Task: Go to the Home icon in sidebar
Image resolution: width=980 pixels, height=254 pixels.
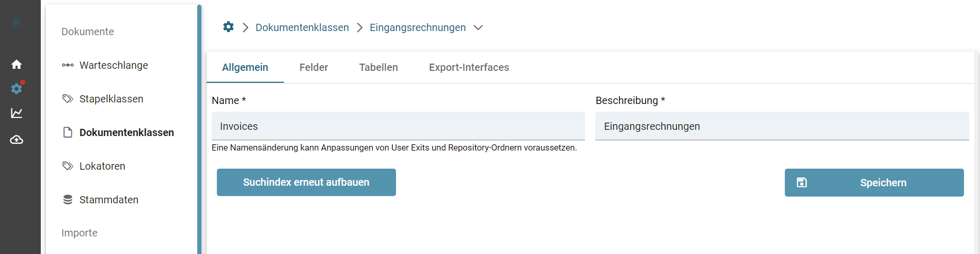Action: 17,64
